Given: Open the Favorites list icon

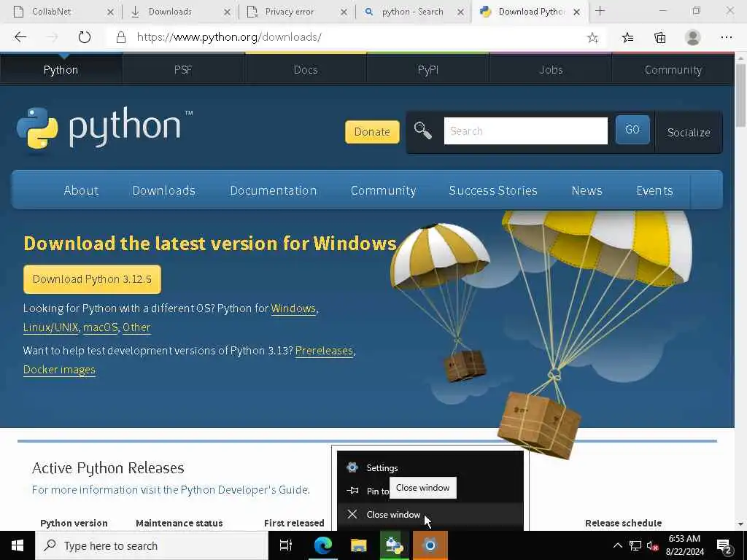Looking at the screenshot, I should point(627,38).
